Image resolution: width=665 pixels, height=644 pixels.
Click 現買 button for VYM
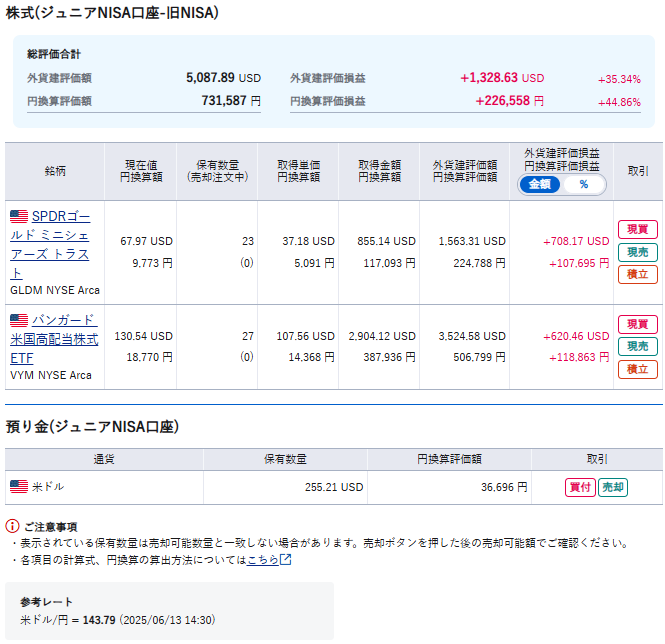[637, 324]
